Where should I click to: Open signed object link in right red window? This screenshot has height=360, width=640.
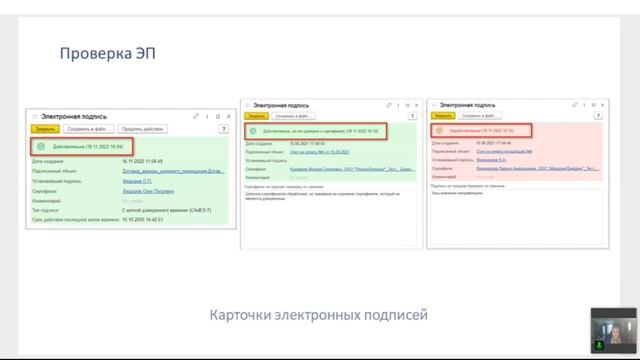click(x=504, y=151)
